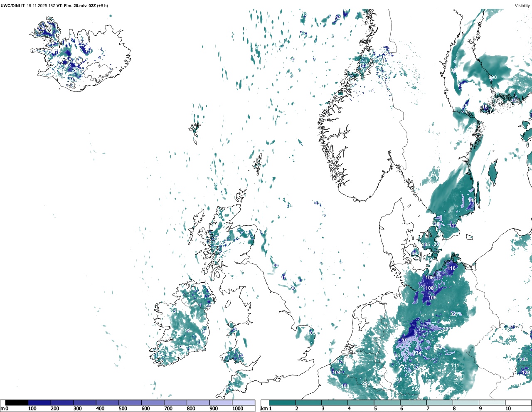
Task: Click the '98' visibility value over Ireland
Action: 188,331
